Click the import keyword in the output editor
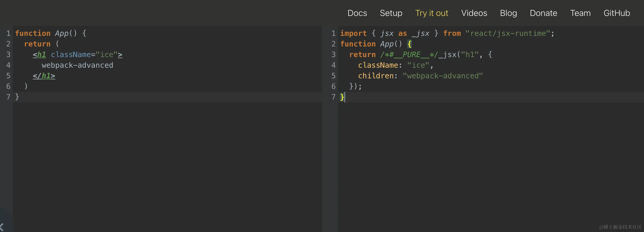 353,33
